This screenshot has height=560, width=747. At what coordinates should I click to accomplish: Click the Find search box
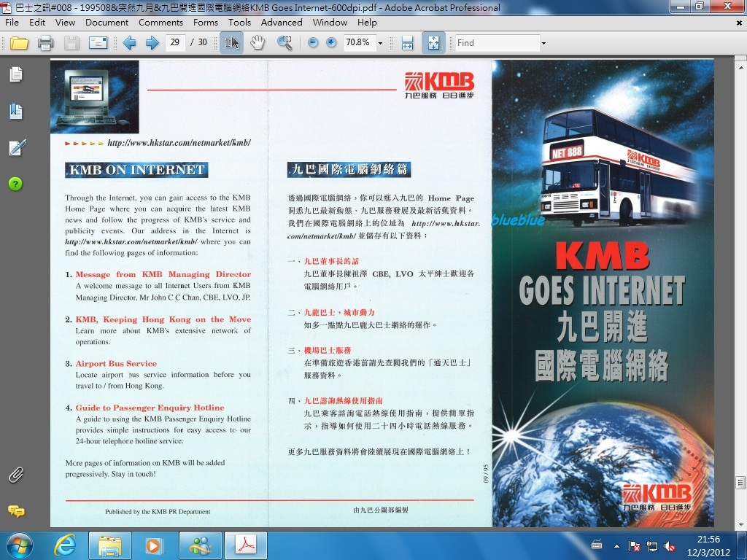tap(498, 43)
